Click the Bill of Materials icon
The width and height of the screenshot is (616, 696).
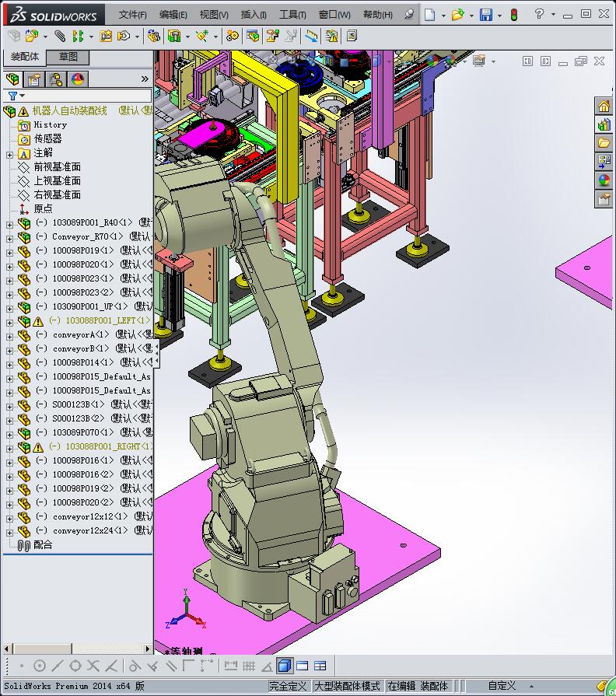[x=253, y=36]
